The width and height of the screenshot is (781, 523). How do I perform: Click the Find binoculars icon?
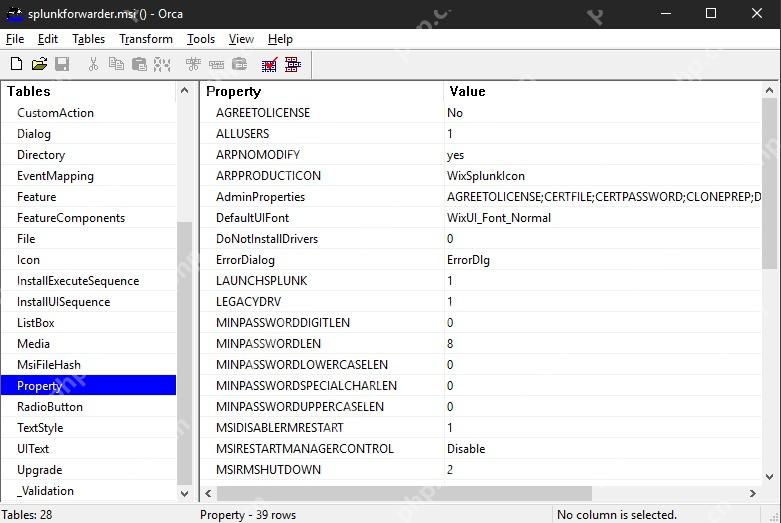click(x=162, y=64)
